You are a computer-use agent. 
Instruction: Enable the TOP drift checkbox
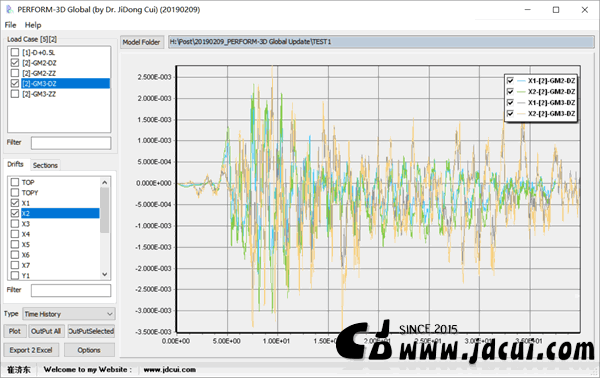15,182
